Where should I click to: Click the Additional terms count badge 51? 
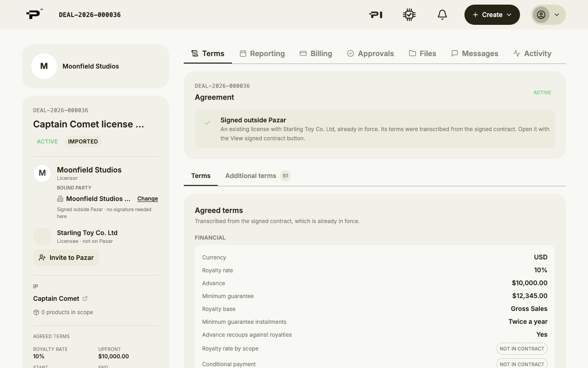(285, 176)
